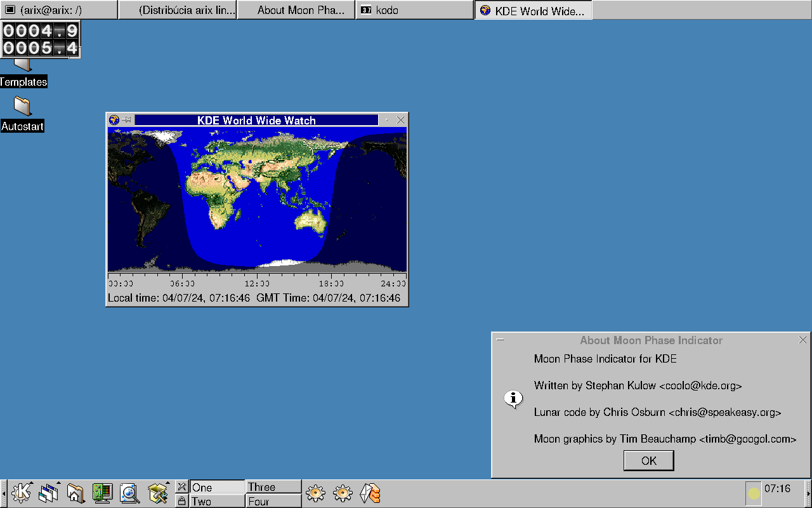Open About dialog window menu dash button
Image resolution: width=812 pixels, height=508 pixels.
(x=500, y=340)
